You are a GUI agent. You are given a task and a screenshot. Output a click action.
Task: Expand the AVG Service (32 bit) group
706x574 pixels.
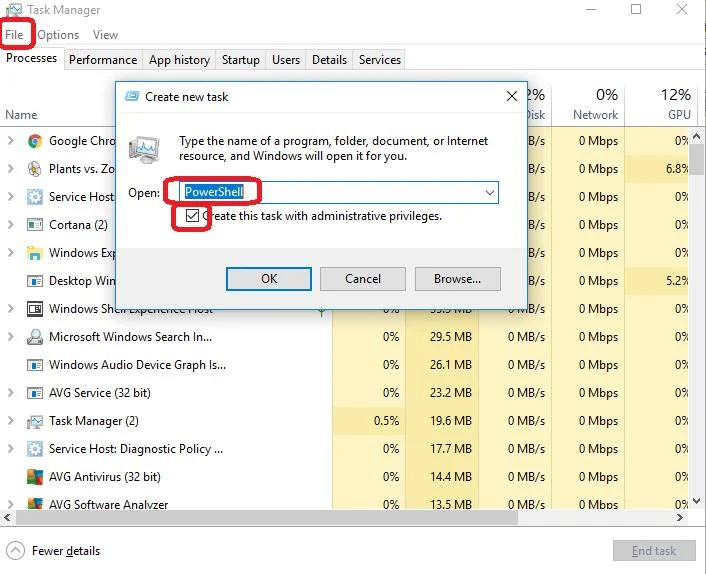click(11, 393)
